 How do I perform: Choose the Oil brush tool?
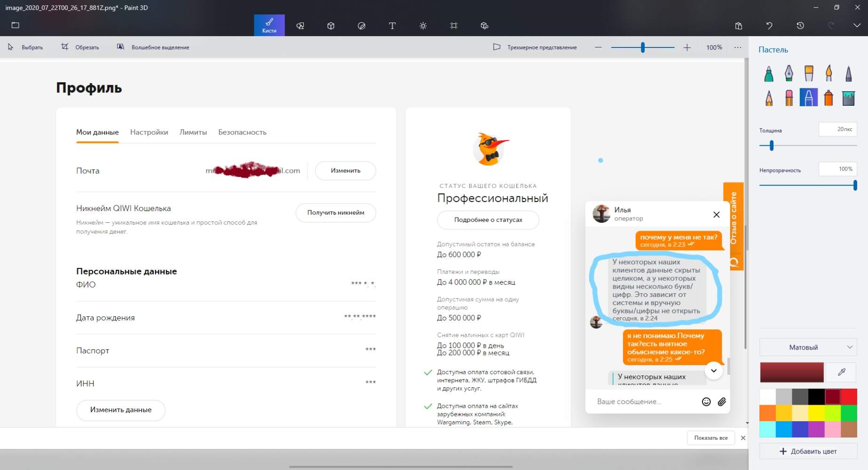809,74
